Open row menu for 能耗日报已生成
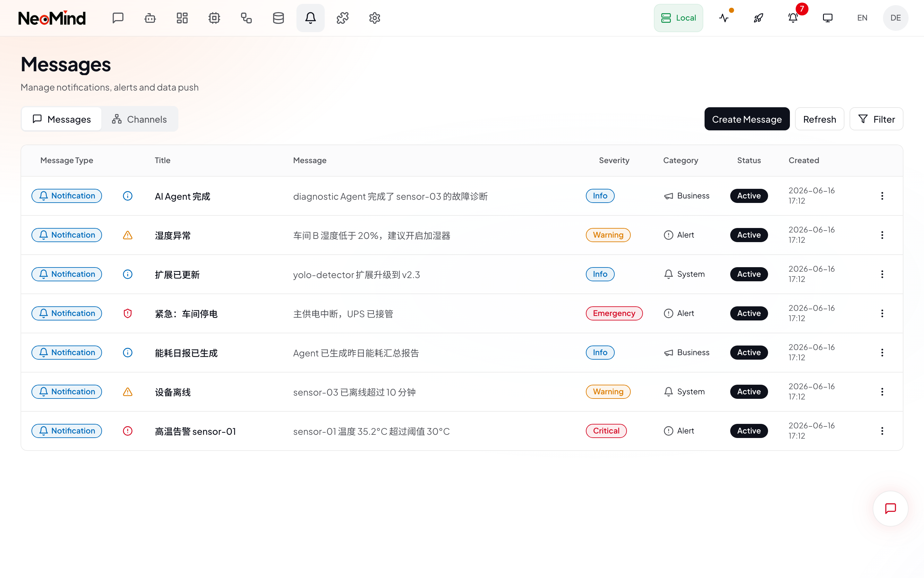 tap(882, 353)
